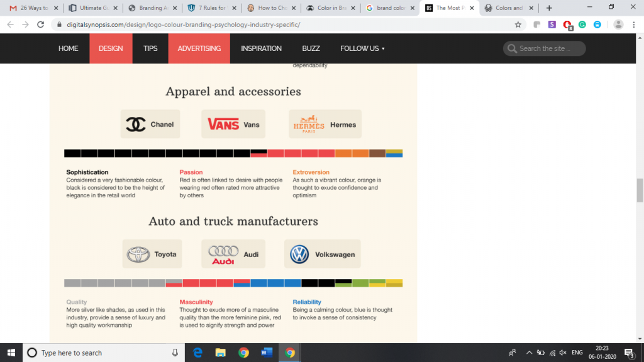Click the page vertical scrollbar thumb
The height and width of the screenshot is (362, 644).
pos(640,190)
